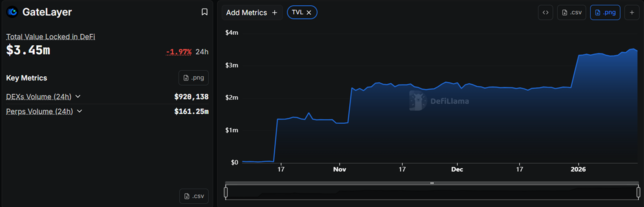Toggle the TVL metric pill
This screenshot has height=207, width=644.
pos(298,13)
